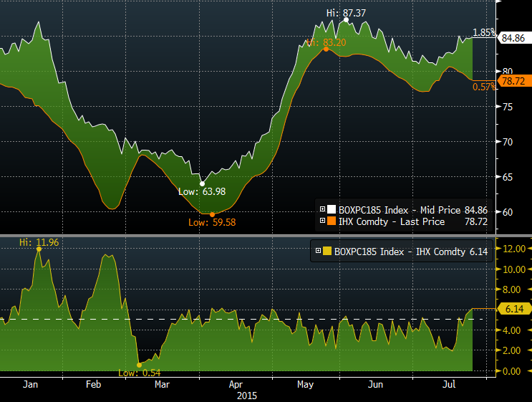Expand the BOXPC185 minus IHX spread legend entry
The width and height of the screenshot is (532, 402).
click(319, 252)
